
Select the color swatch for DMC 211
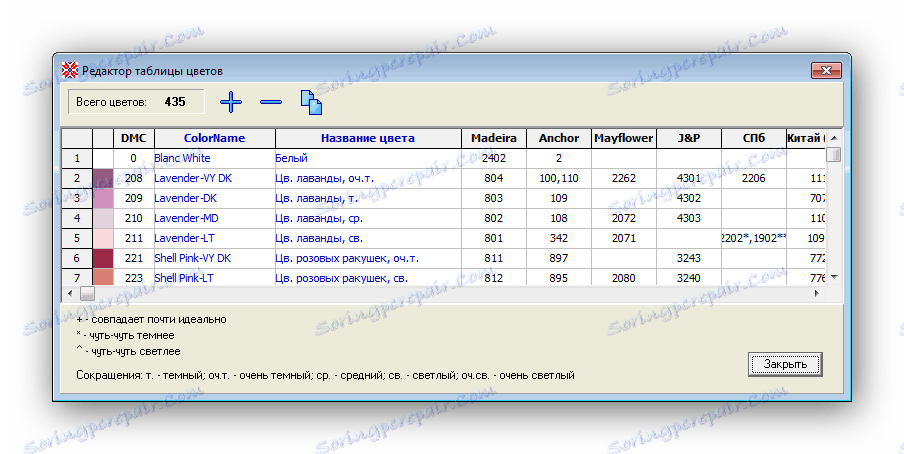pos(103,238)
